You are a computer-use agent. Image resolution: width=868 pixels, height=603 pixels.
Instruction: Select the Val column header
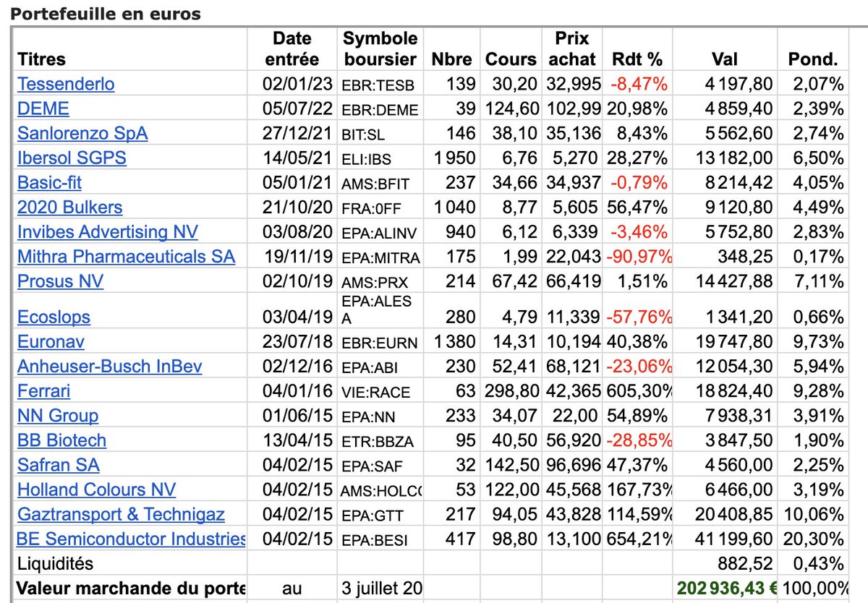coord(725,59)
